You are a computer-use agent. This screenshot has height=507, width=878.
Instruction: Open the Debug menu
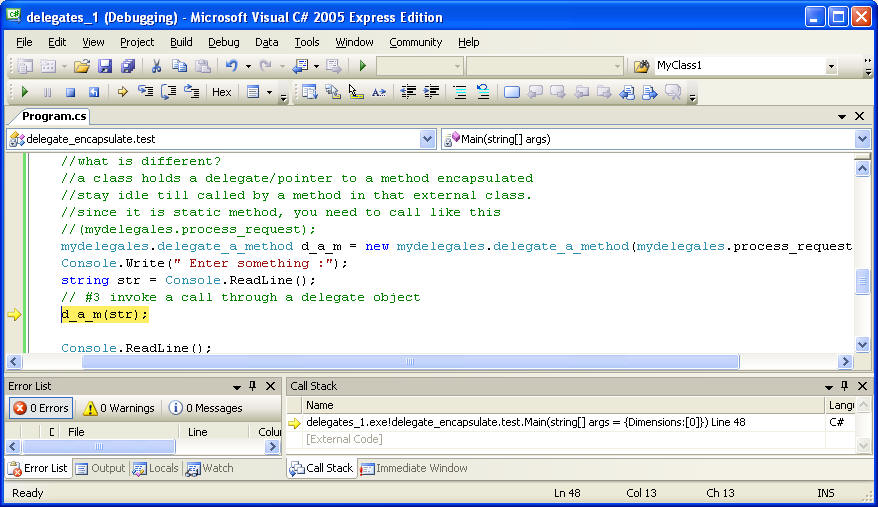pyautogui.click(x=223, y=42)
